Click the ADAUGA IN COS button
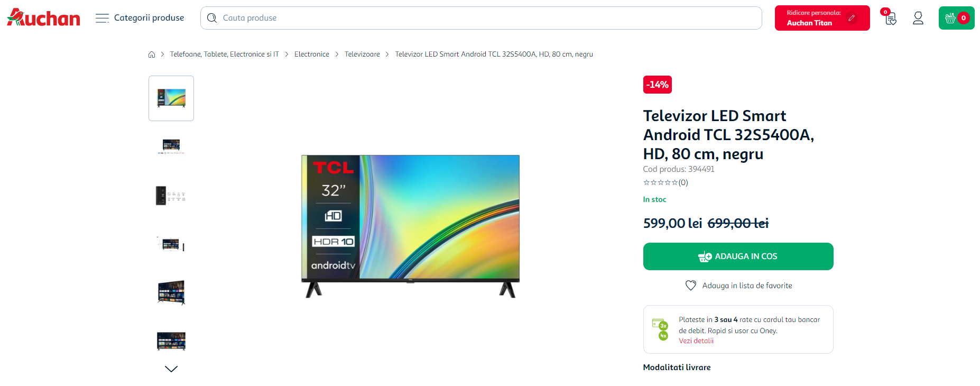The image size is (980, 386). click(x=738, y=256)
